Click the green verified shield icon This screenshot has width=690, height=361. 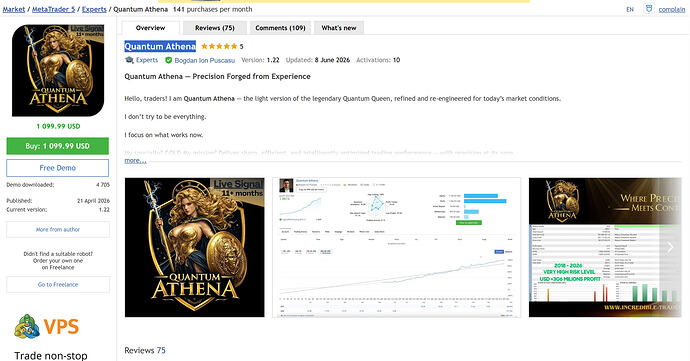[168, 60]
